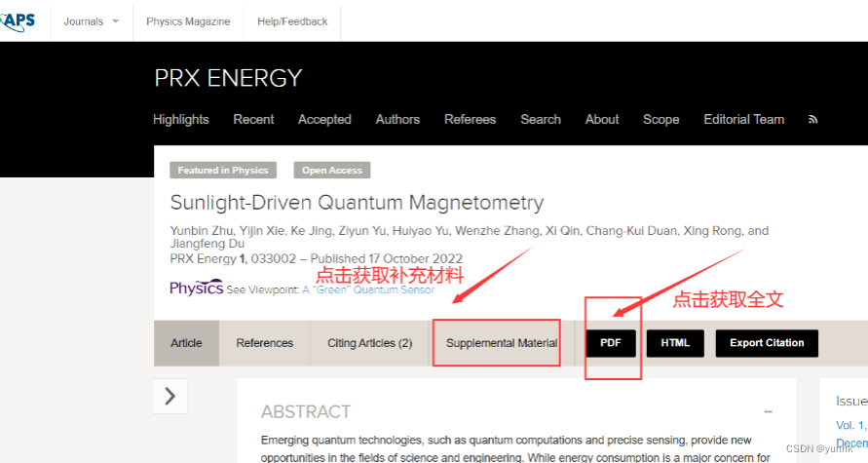Switch to References tab
The height and width of the screenshot is (463, 868).
point(265,343)
